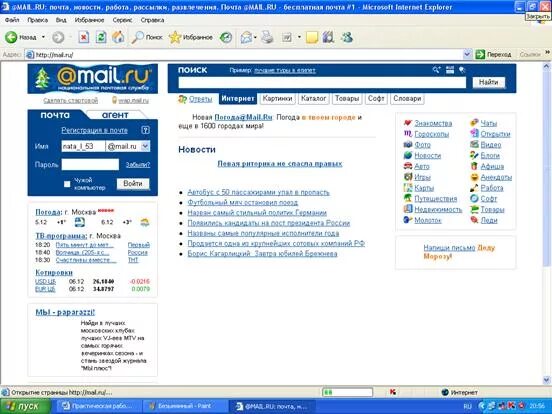552x414 pixels.
Task: Click the Print toolbar icon
Action: (267, 37)
